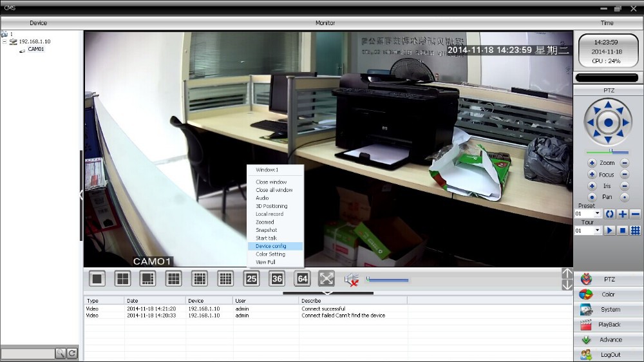Start the tour with play button
Screen dimensions: 644x362
609,230
